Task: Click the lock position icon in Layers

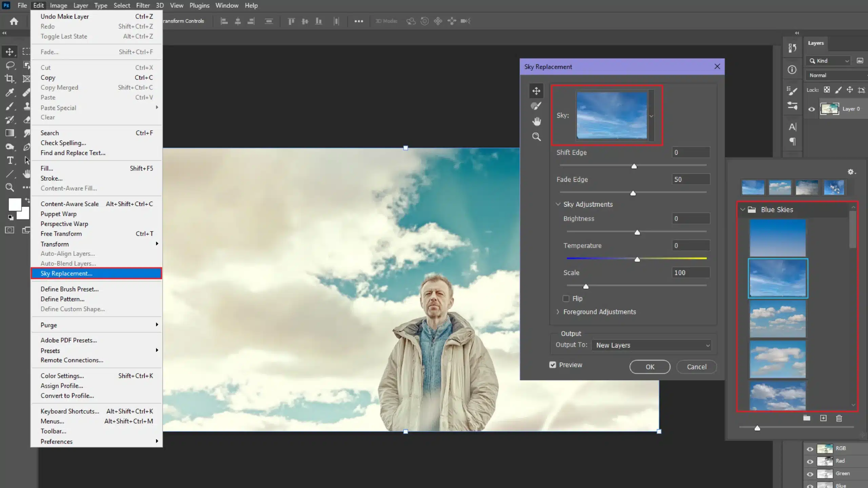Action: 850,90
